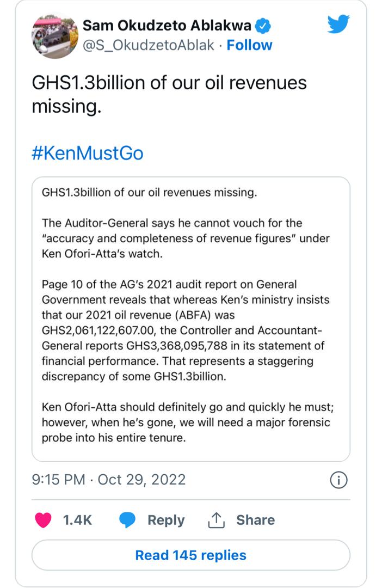
Task: Click the Twitter bird logo
Action: (338, 25)
